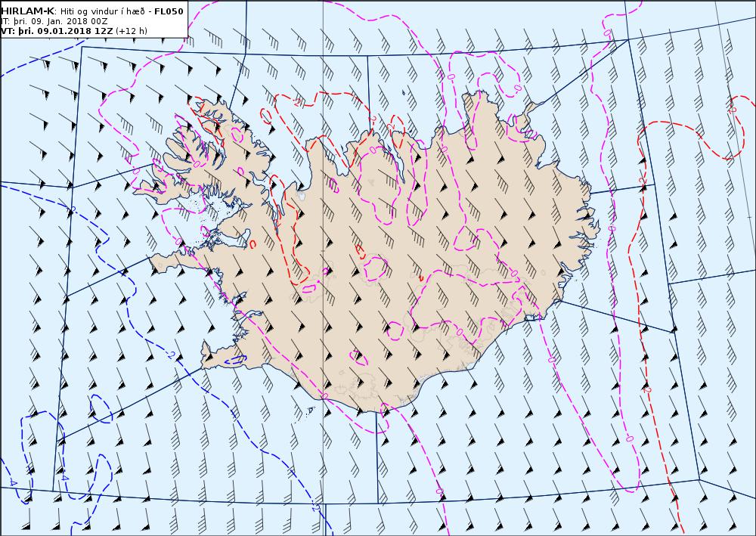Click the VT: þri. 09.01.2018 12Z valid time
Image resolution: width=756 pixels, height=536 pixels.
[57, 31]
